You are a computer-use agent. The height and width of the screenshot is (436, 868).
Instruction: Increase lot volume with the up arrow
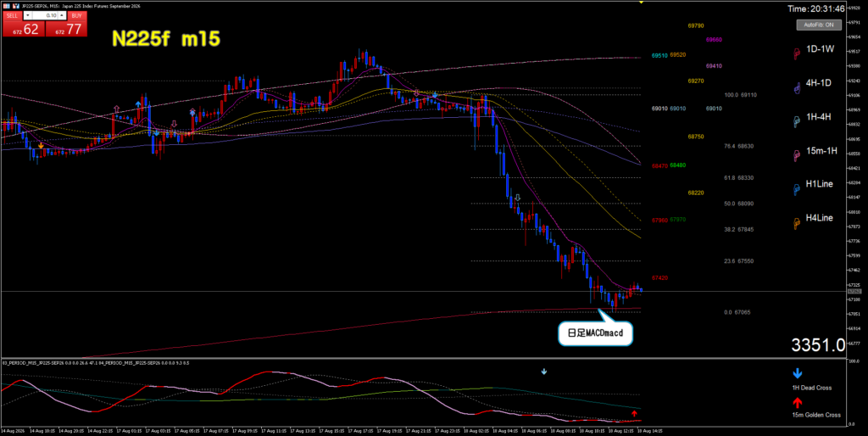[62, 15]
